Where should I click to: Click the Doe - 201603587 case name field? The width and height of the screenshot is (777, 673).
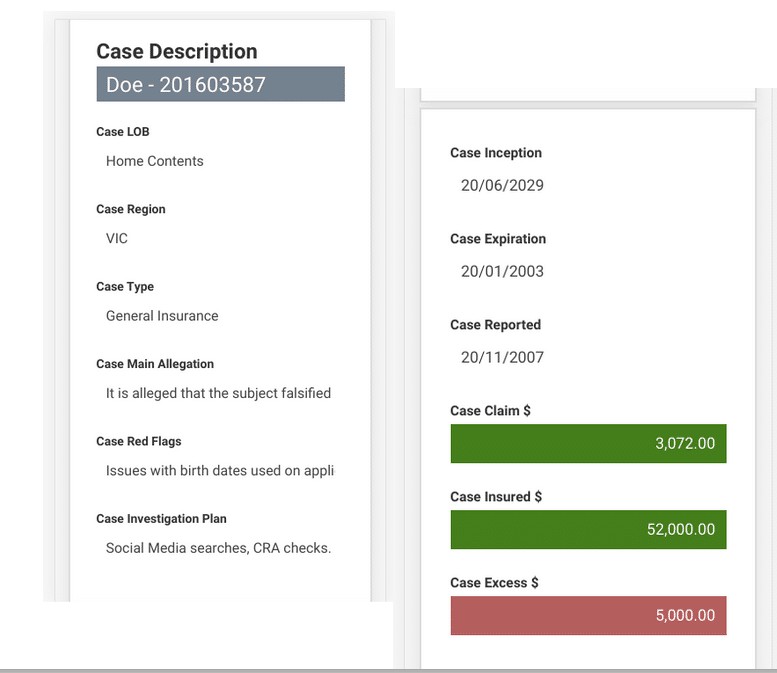(220, 85)
